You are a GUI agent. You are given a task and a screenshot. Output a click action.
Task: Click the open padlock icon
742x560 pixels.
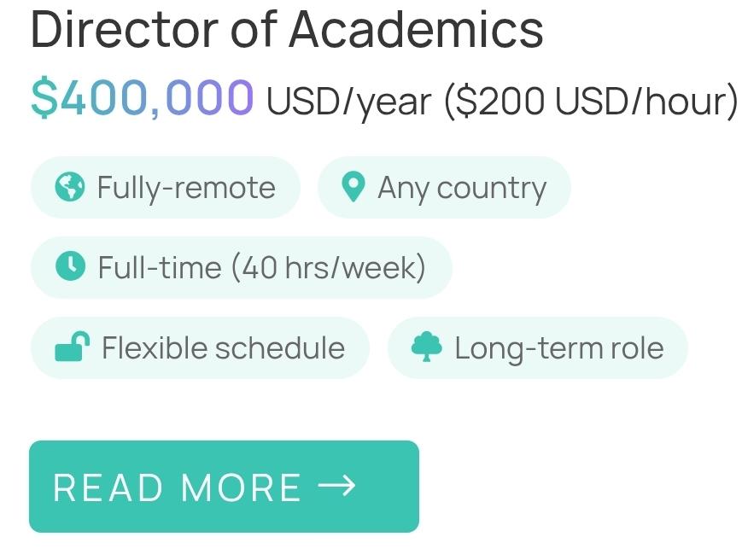tap(73, 347)
